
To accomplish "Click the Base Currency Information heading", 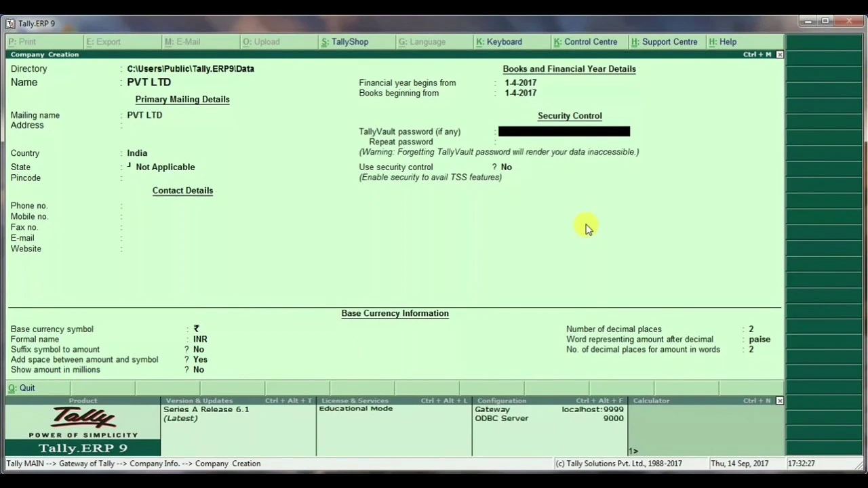I will [395, 313].
